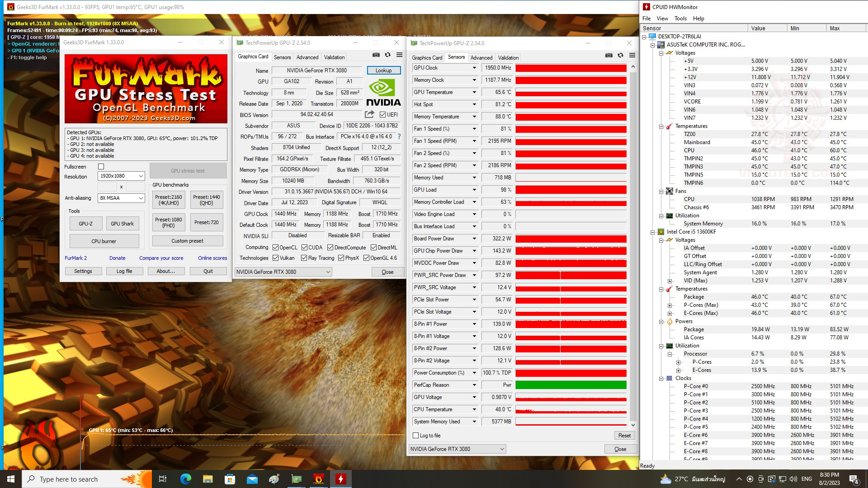
Task: Click the Bus Interface question mark icon
Action: [x=399, y=136]
